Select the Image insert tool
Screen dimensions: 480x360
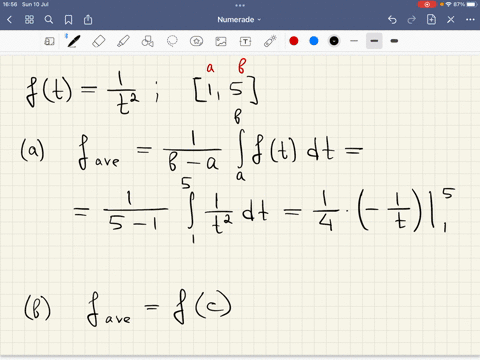(221, 41)
